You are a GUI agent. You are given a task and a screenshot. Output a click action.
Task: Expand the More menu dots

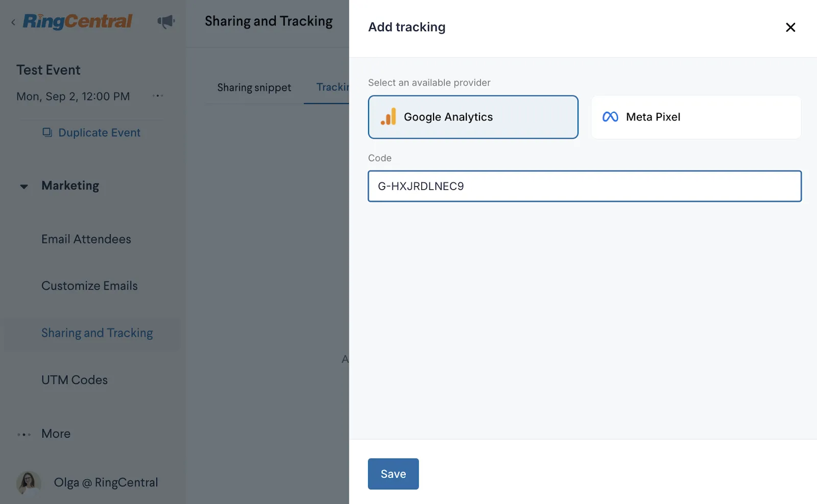pyautogui.click(x=24, y=435)
